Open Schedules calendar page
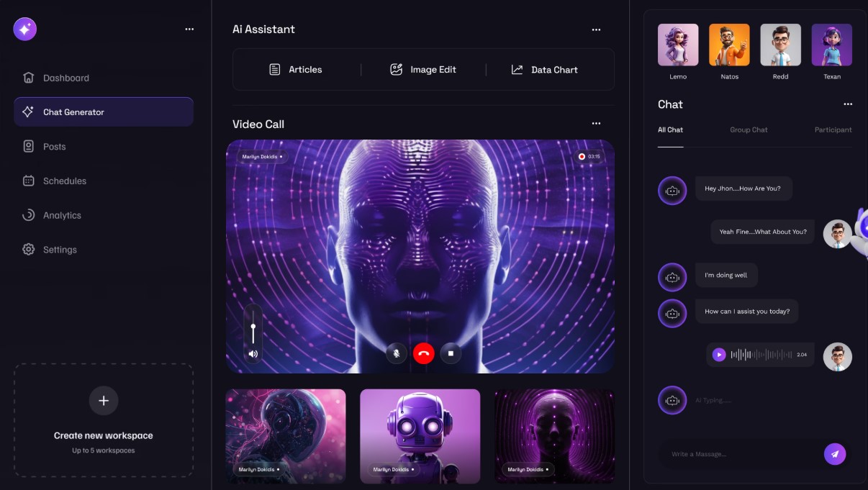The width and height of the screenshot is (868, 490). pos(64,181)
